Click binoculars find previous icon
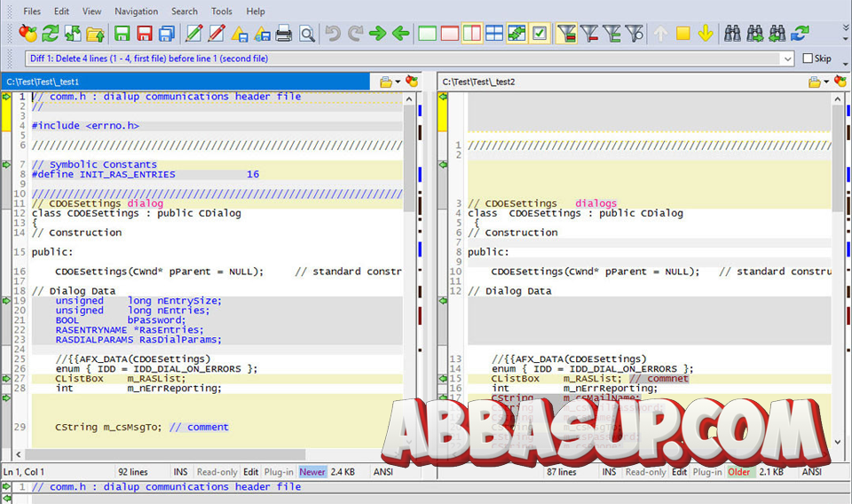This screenshot has height=504, width=852. [x=777, y=34]
